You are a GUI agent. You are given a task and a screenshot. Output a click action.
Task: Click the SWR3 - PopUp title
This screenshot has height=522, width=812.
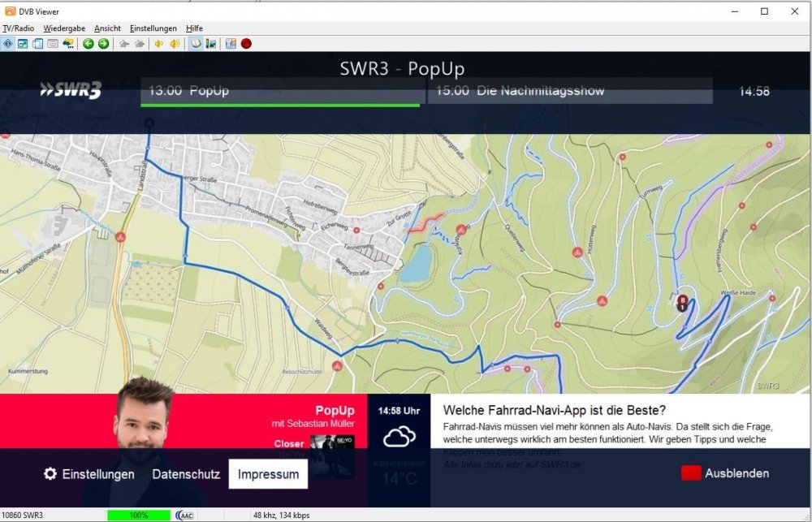(x=403, y=68)
